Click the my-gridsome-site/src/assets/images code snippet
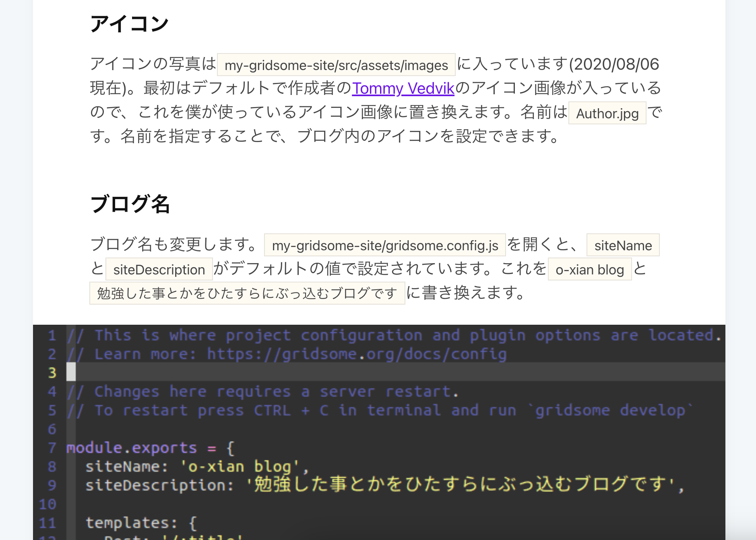The image size is (756, 540). coord(336,65)
